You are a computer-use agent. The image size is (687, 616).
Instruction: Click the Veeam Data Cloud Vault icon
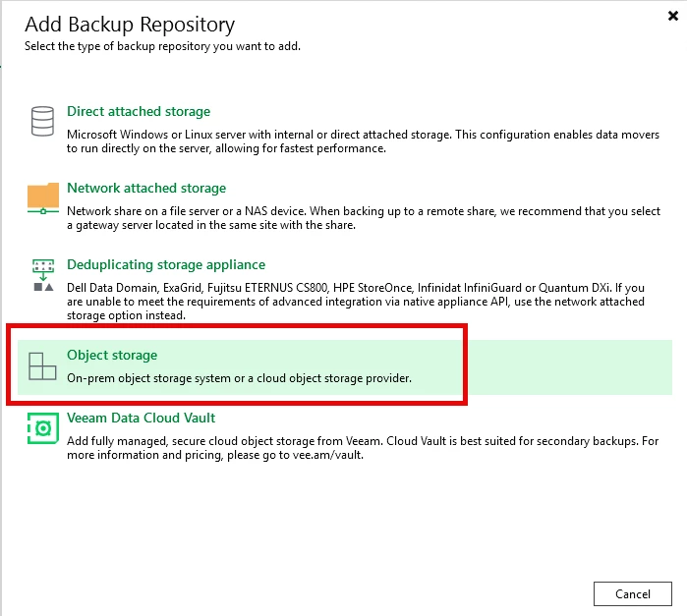(x=43, y=428)
